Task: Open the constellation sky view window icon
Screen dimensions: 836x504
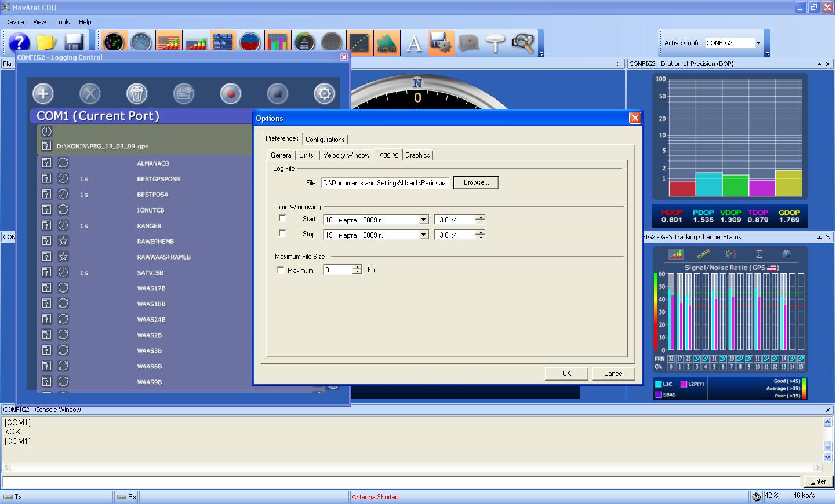Action: (x=114, y=43)
